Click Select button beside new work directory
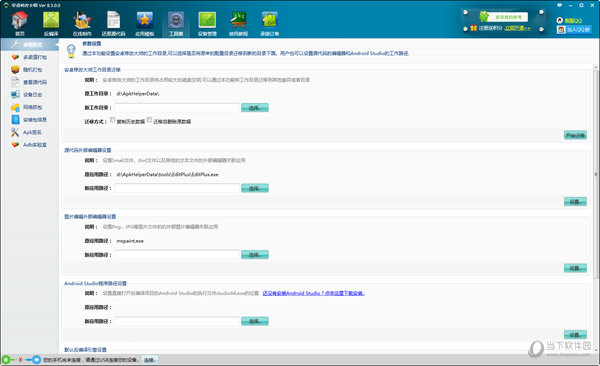 255,108
